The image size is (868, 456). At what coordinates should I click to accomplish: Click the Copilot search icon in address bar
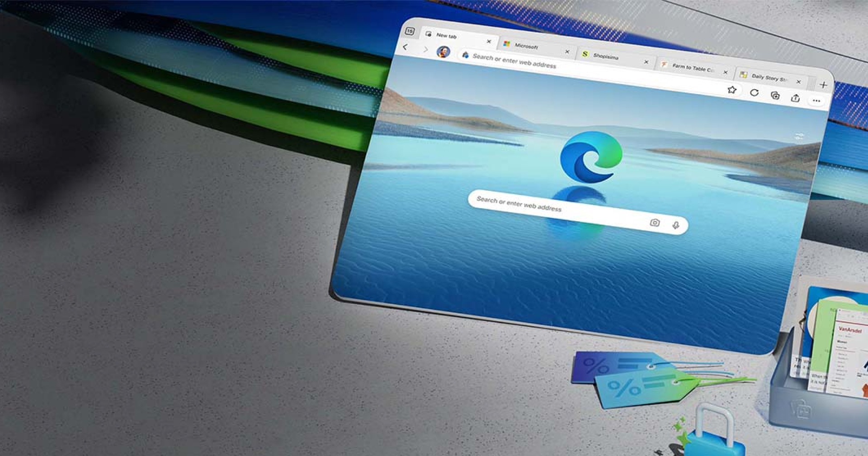click(465, 55)
